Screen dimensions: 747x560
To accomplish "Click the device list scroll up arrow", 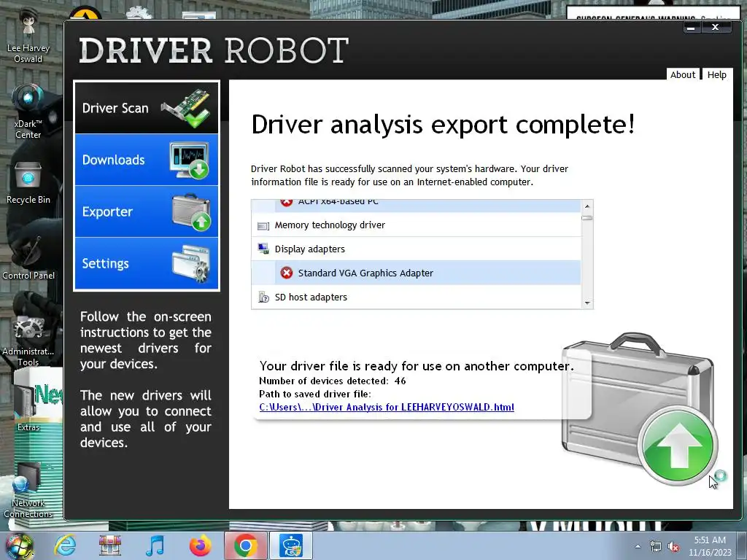I will (587, 206).
